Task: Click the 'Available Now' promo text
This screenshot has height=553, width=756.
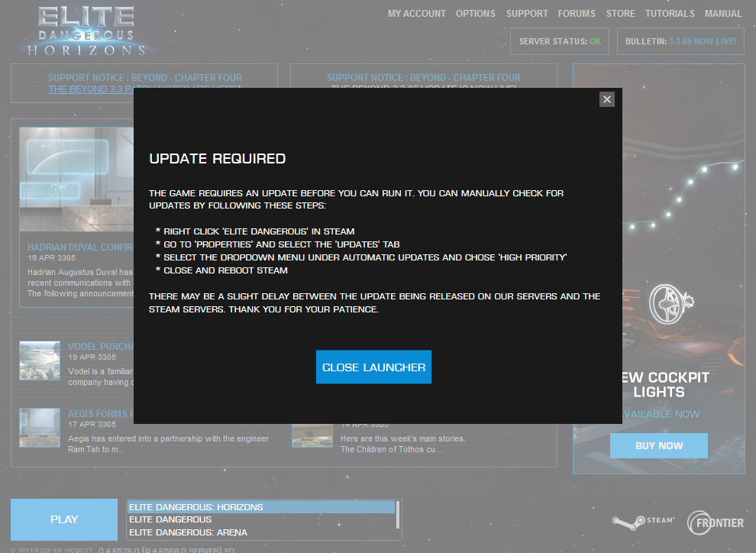Action: 661,414
